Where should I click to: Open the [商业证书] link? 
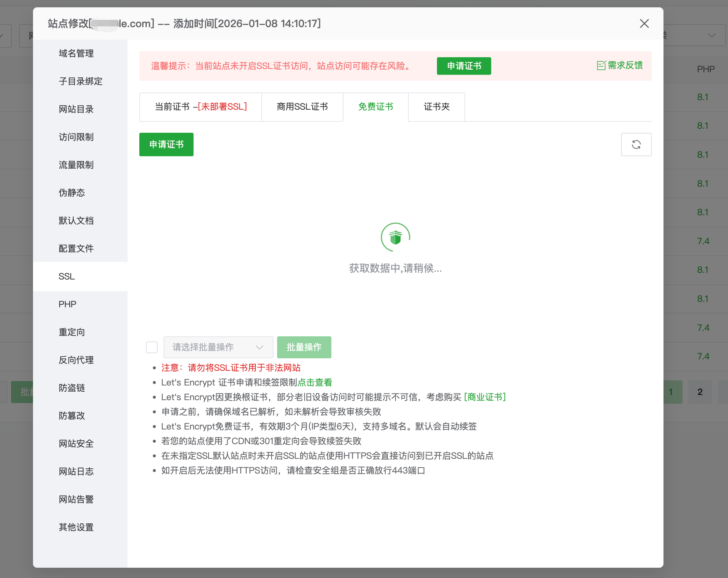[x=485, y=397]
